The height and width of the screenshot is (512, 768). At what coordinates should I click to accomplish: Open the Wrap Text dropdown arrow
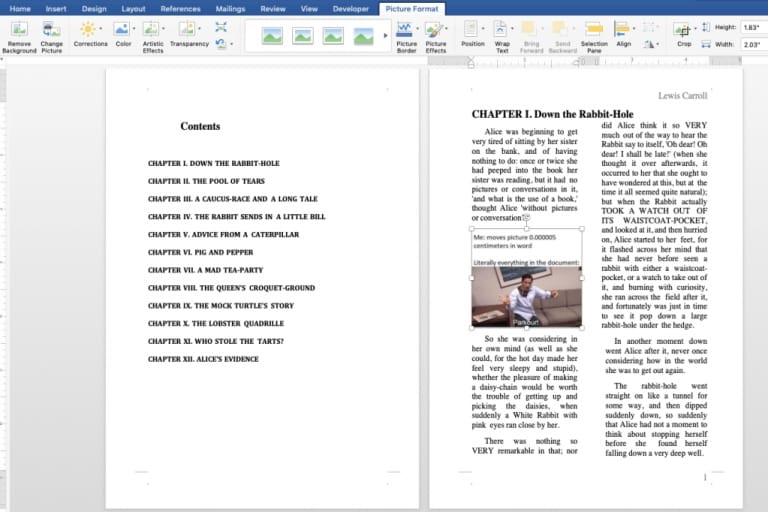coord(512,28)
